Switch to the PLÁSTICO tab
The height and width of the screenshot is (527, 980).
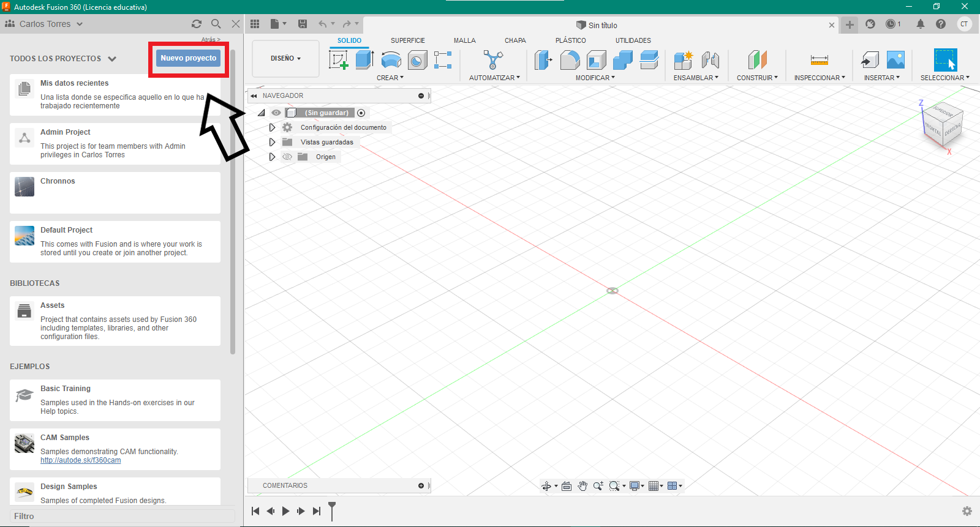point(571,40)
